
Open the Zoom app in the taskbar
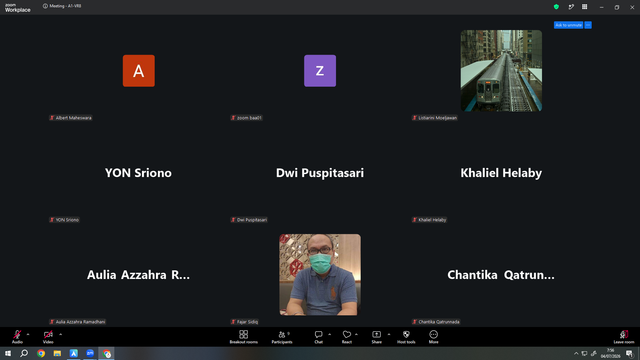(90, 353)
